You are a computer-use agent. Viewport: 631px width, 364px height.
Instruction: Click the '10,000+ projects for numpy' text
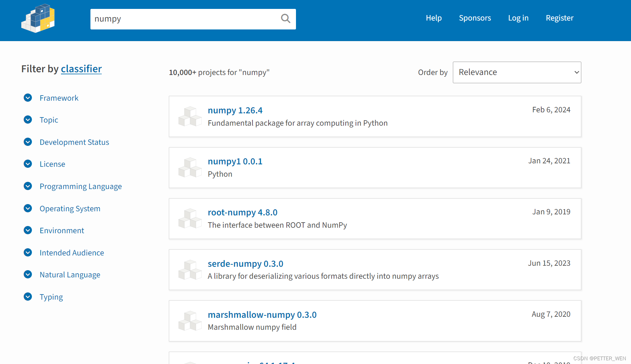[219, 72]
